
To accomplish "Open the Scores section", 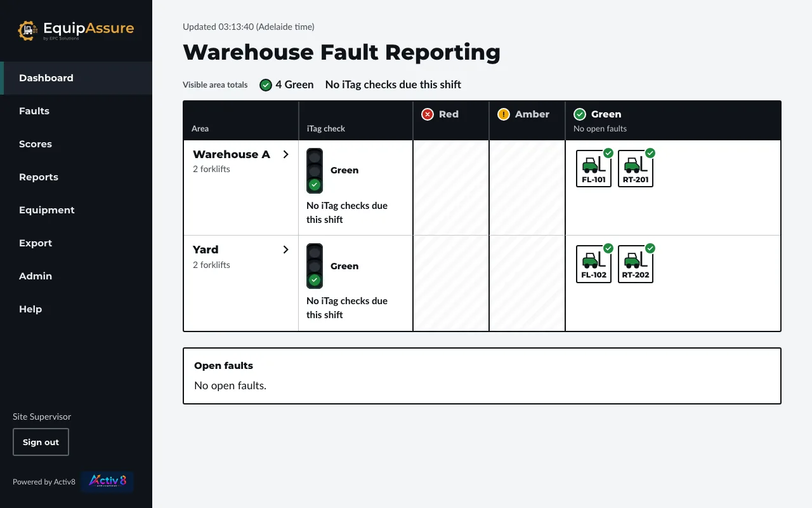I will point(76,144).
